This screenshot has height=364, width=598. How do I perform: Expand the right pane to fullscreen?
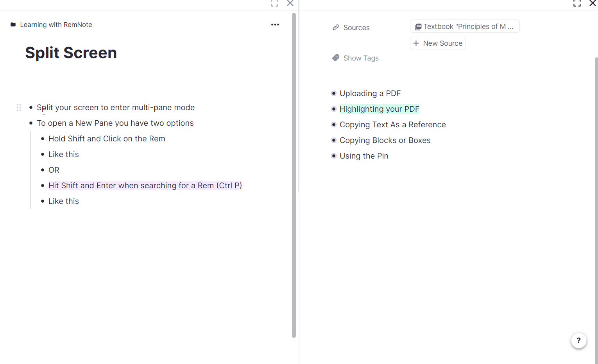[577, 4]
